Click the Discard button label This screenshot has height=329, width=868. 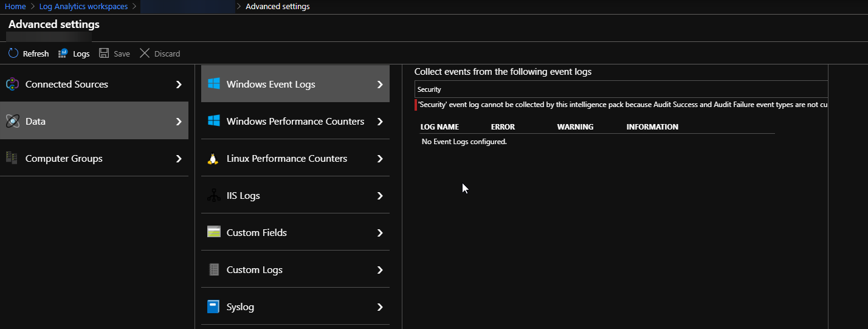click(x=167, y=54)
